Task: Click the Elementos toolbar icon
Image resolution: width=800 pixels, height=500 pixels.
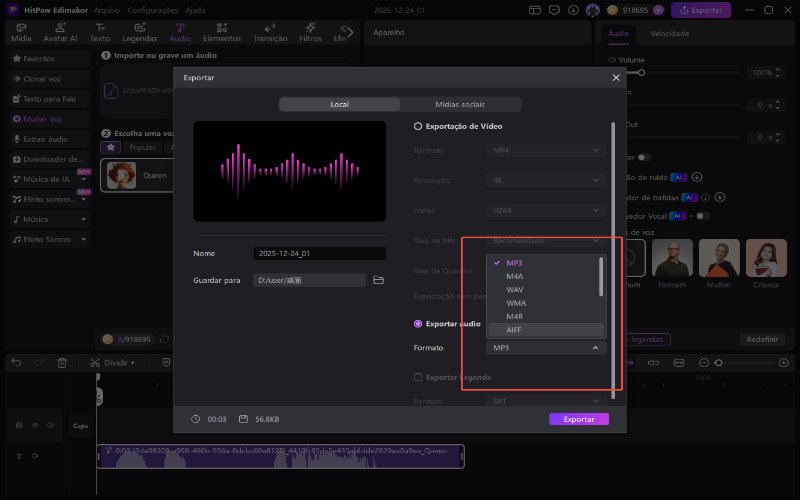Action: tap(224, 32)
